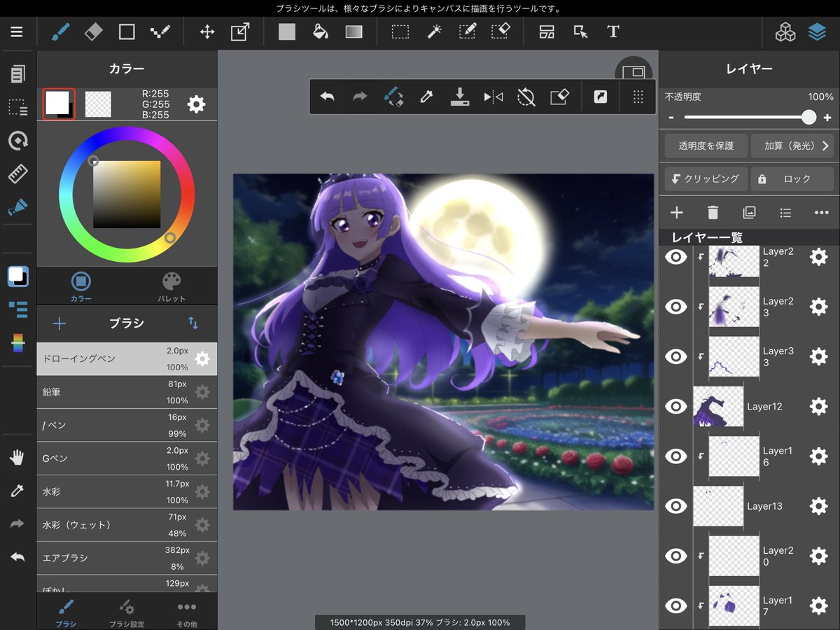The width and height of the screenshot is (840, 630).
Task: Open the hamburger main menu
Action: click(17, 32)
